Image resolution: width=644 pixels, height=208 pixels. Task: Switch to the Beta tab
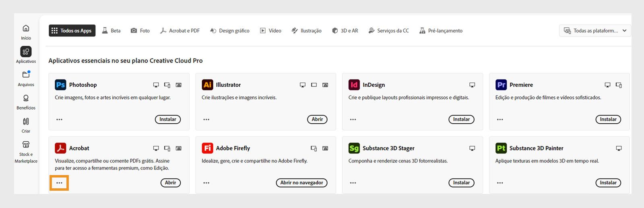111,31
